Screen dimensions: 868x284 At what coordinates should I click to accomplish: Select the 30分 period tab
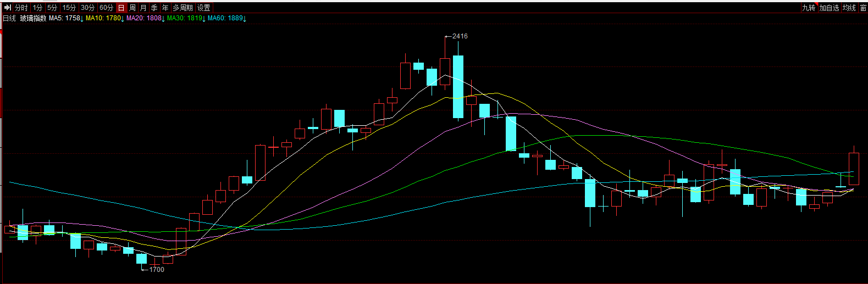tap(88, 8)
